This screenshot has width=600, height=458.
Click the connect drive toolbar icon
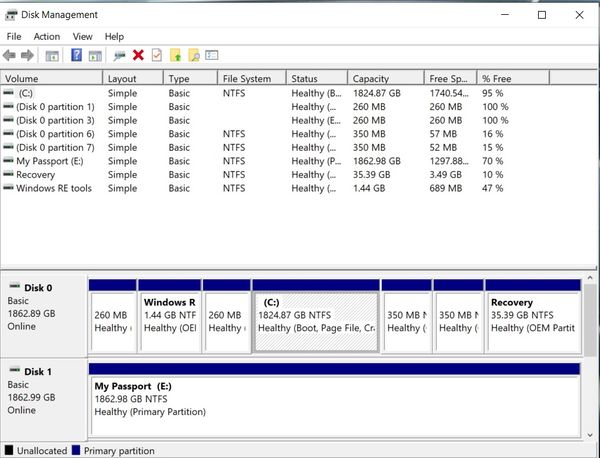pos(119,55)
